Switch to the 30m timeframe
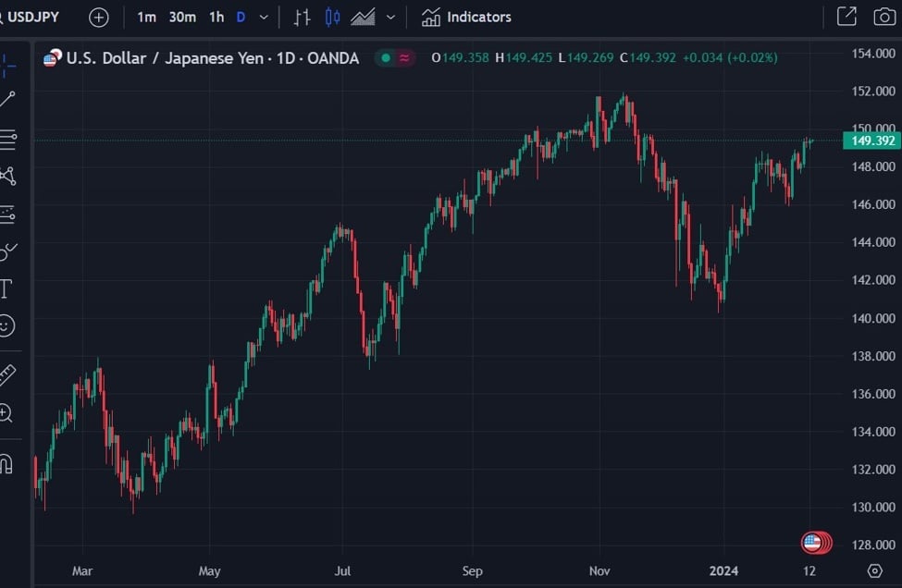This screenshot has width=902, height=588. point(182,17)
